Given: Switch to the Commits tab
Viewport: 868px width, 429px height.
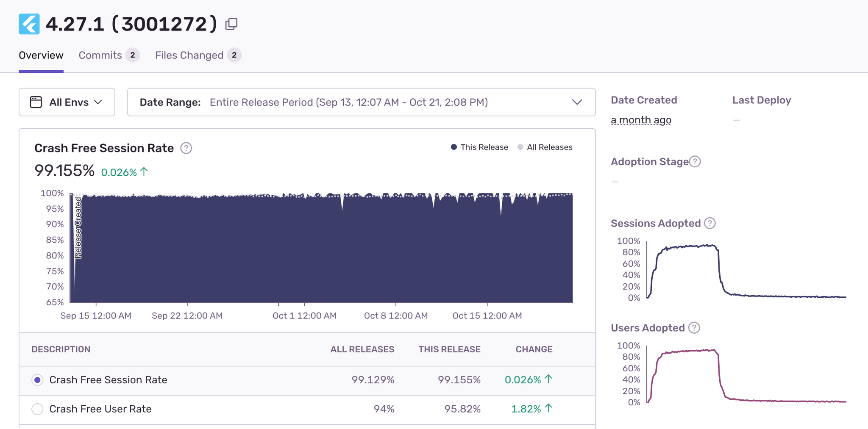Looking at the screenshot, I should point(100,55).
